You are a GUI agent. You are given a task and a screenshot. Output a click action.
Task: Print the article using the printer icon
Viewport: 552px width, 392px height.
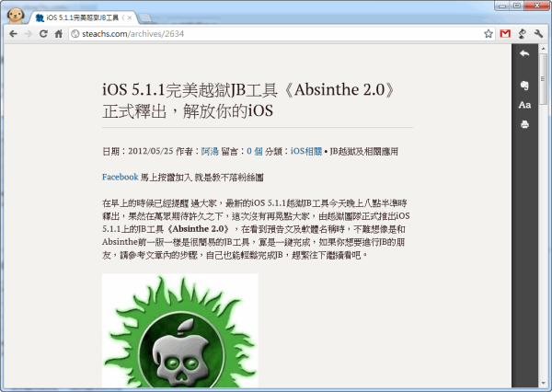tap(524, 124)
